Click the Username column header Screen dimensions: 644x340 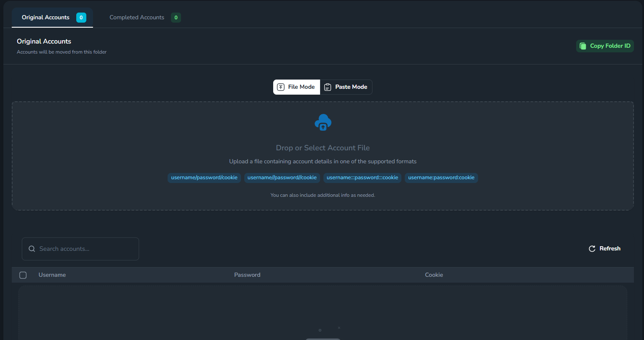(52, 275)
